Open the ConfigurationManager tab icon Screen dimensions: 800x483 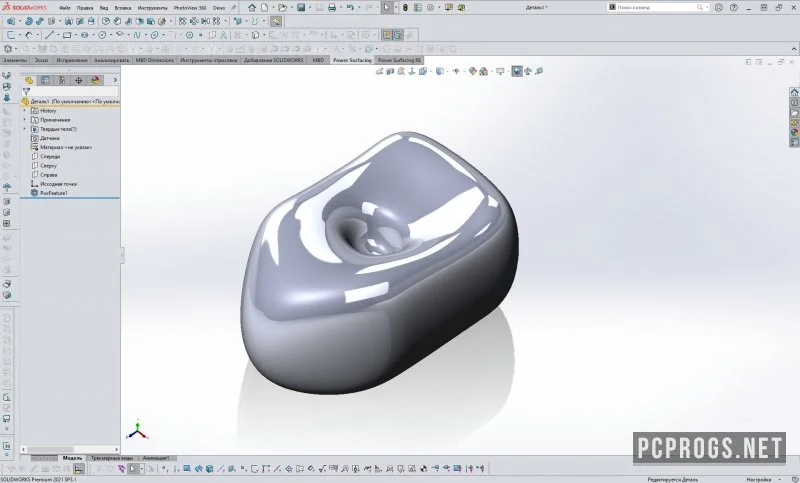[62, 80]
